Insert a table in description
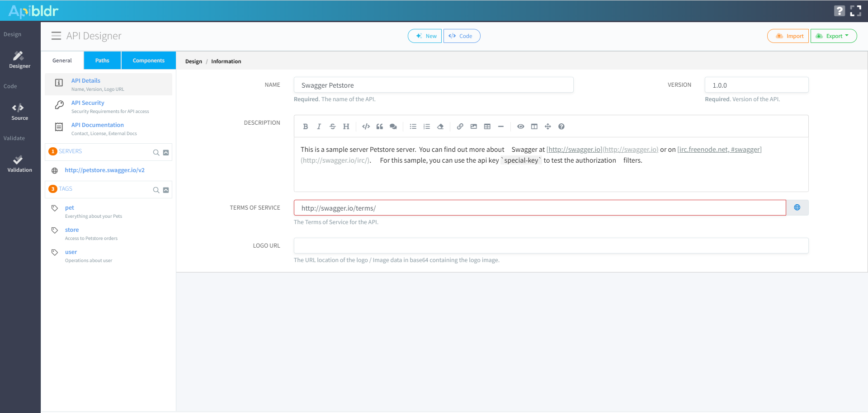Image resolution: width=868 pixels, height=413 pixels. click(x=487, y=127)
